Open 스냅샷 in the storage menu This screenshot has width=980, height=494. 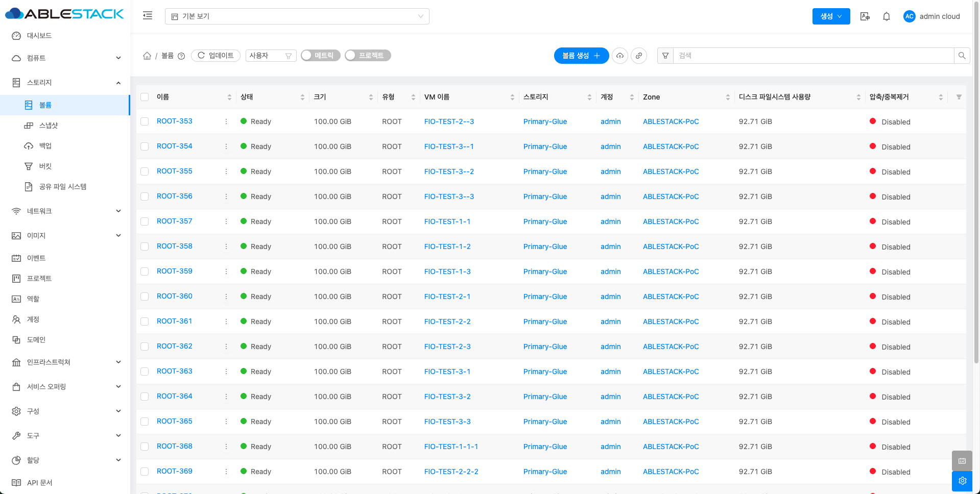(x=49, y=126)
